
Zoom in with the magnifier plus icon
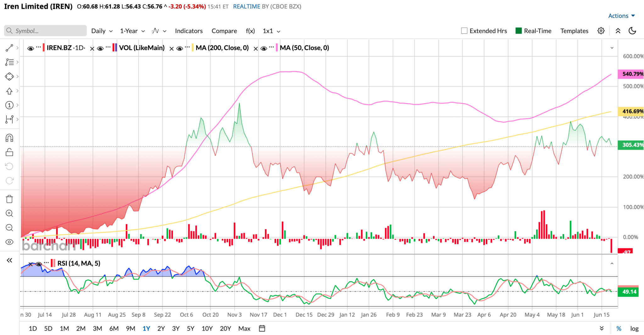click(9, 213)
